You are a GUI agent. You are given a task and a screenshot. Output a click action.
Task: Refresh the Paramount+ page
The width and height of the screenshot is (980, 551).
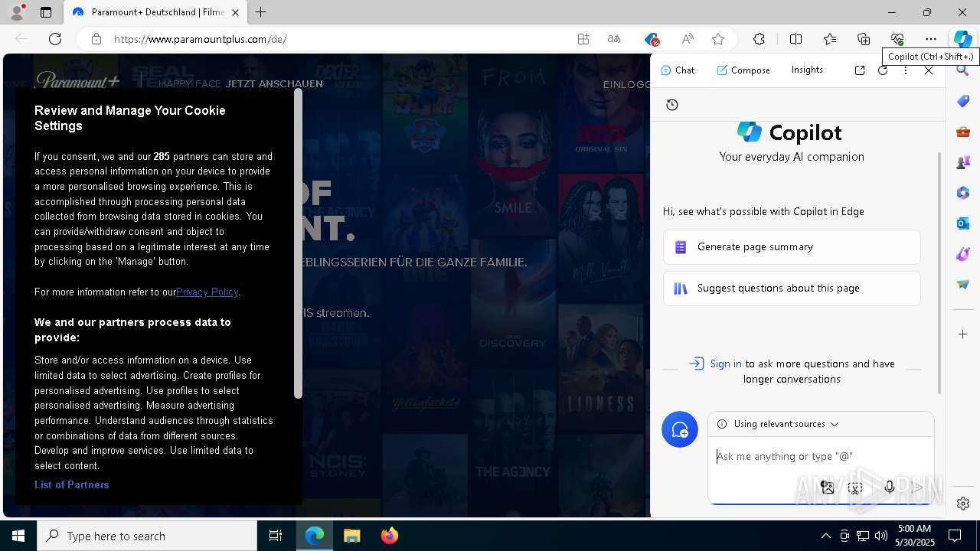point(55,39)
